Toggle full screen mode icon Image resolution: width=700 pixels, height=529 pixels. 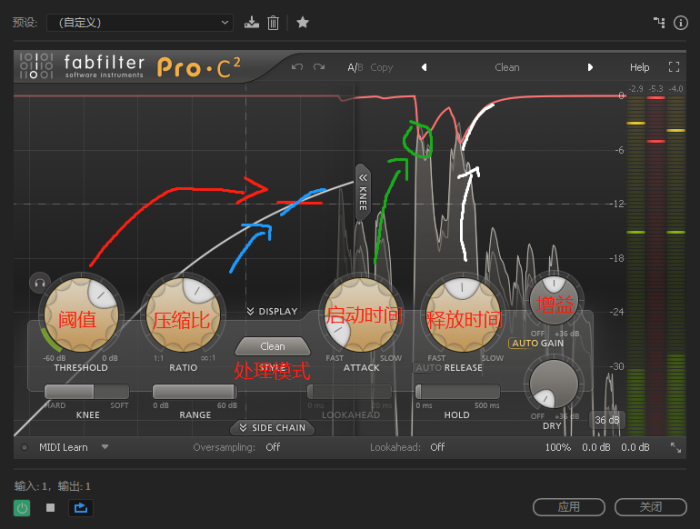[x=672, y=67]
